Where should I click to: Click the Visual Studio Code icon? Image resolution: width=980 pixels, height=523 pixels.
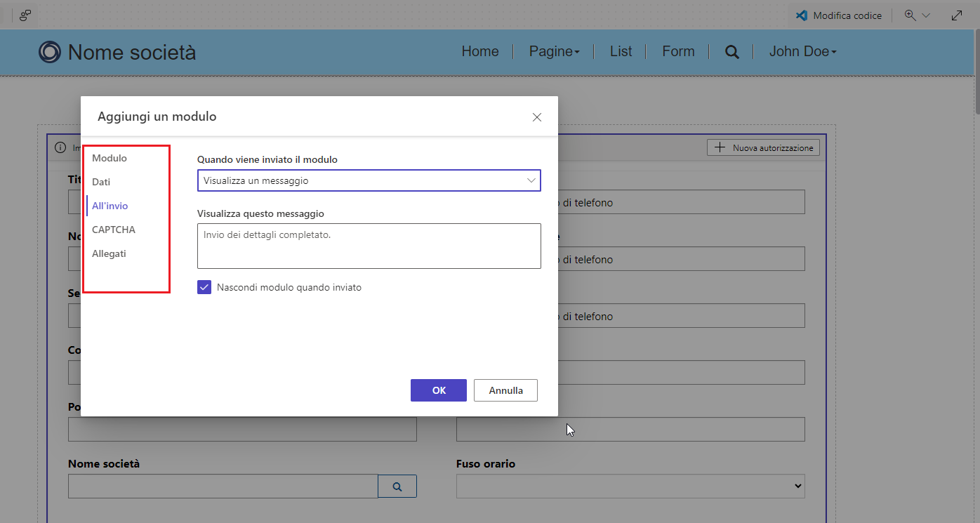click(x=800, y=15)
